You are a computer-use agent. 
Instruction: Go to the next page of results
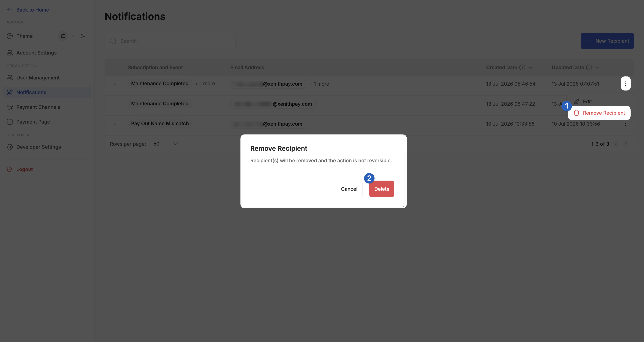tap(626, 144)
